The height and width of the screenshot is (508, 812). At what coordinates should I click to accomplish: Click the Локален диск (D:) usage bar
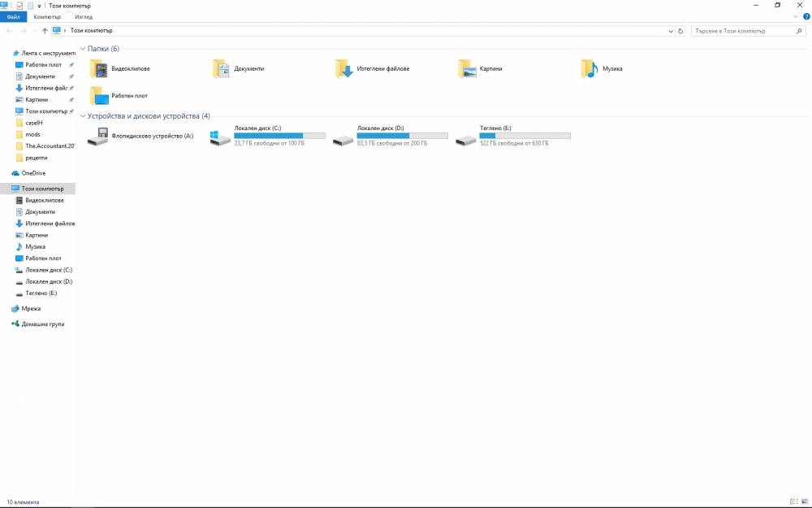(403, 136)
